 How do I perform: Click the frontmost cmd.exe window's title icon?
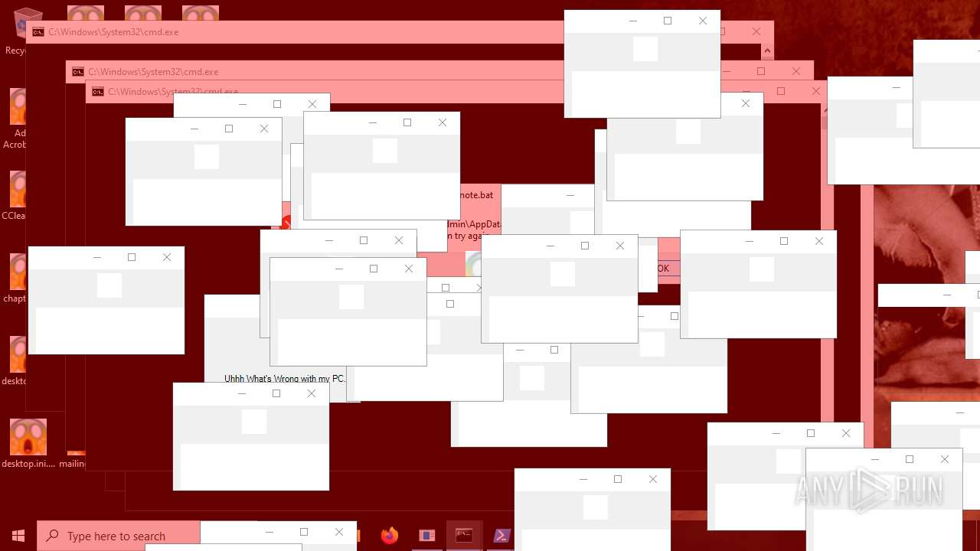coord(97,92)
